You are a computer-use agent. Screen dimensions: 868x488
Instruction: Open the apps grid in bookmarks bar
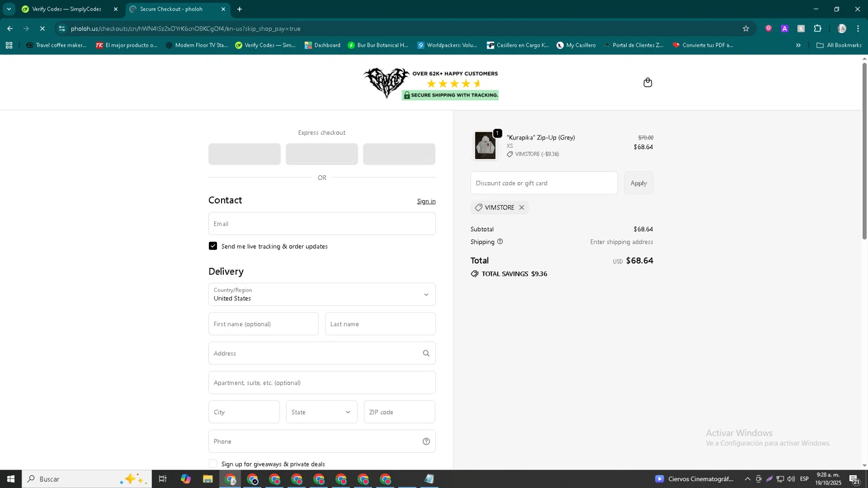pos(9,45)
